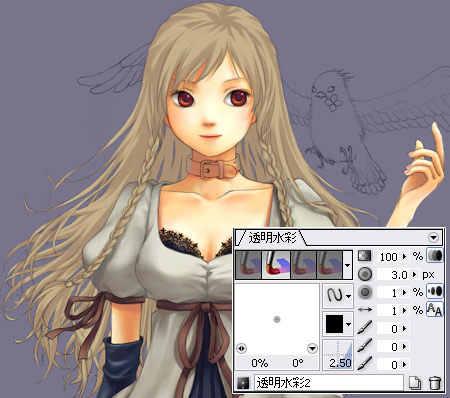Click the brush size field 3.0
Screen dimensions: 450x398
(x=394, y=274)
